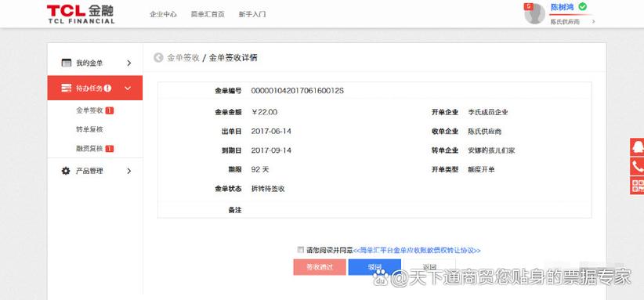
Task: Click the back arrow circle icon
Action: pos(158,57)
